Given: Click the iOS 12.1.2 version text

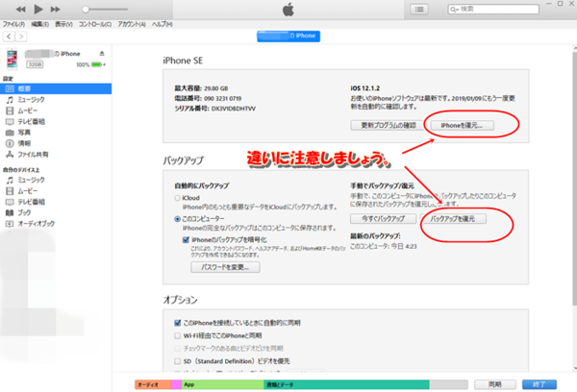Looking at the screenshot, I should click(364, 88).
